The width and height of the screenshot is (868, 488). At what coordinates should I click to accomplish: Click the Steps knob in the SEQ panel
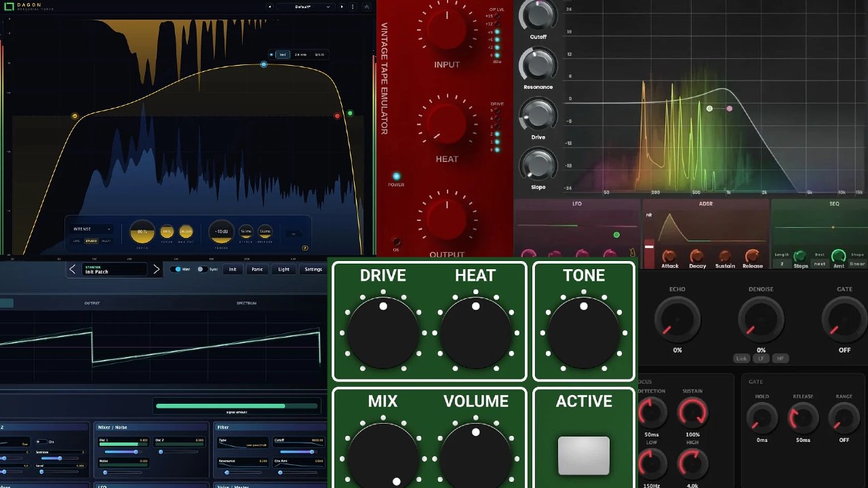tap(800, 256)
